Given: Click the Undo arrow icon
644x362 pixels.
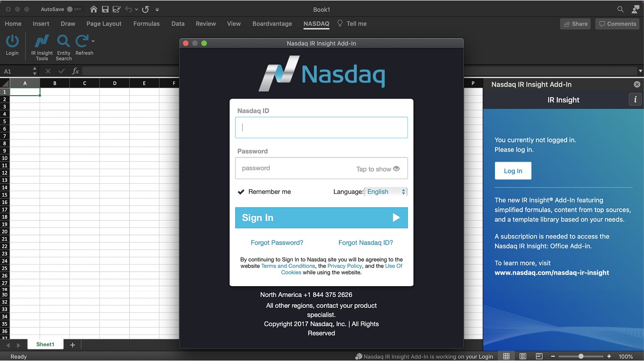Looking at the screenshot, I should tap(129, 9).
